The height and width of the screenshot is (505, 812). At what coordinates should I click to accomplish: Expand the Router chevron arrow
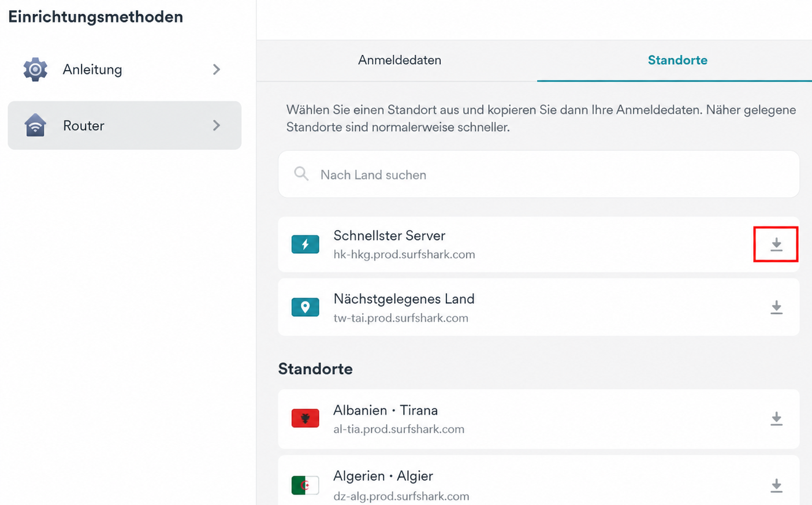coord(217,125)
